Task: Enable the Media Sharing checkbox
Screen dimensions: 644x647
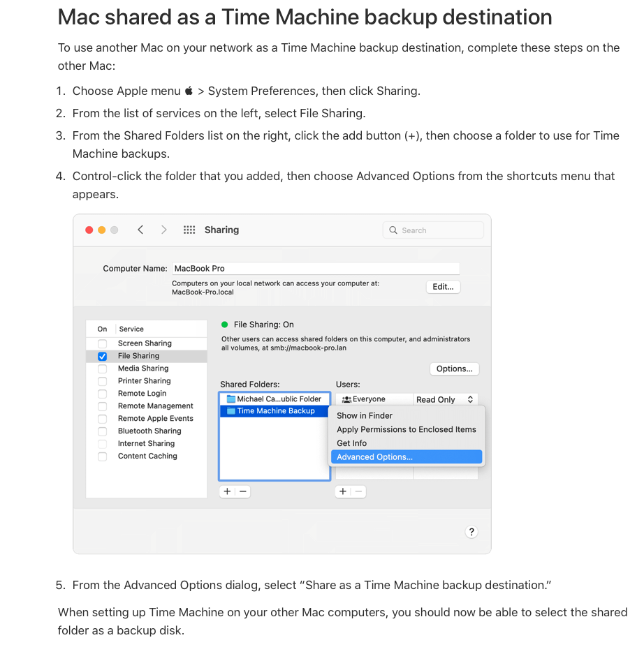Action: click(103, 369)
